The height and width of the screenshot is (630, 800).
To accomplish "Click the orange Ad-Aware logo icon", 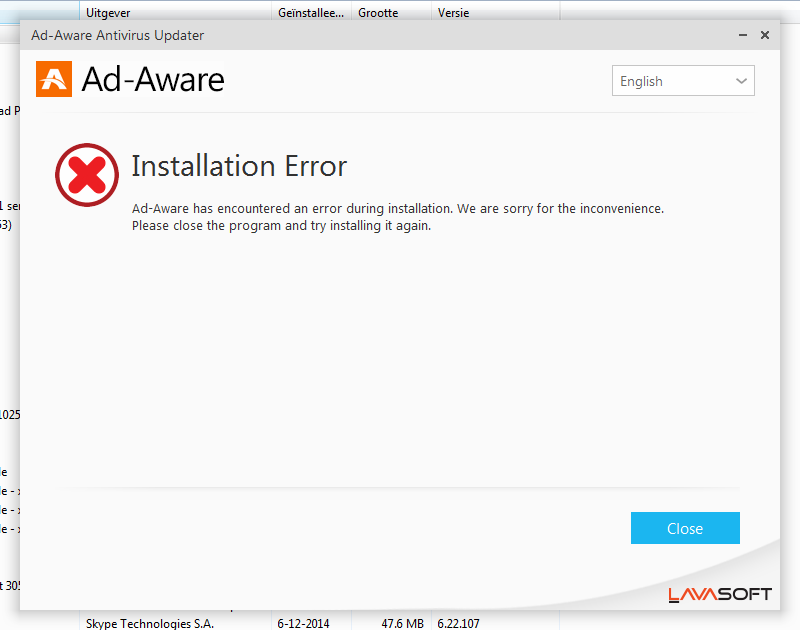I will tap(54, 79).
